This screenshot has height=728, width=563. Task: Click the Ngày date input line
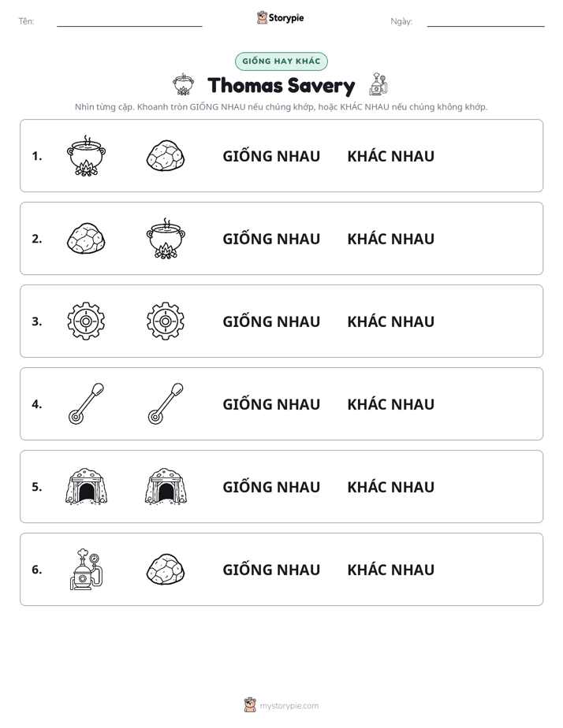(x=486, y=22)
